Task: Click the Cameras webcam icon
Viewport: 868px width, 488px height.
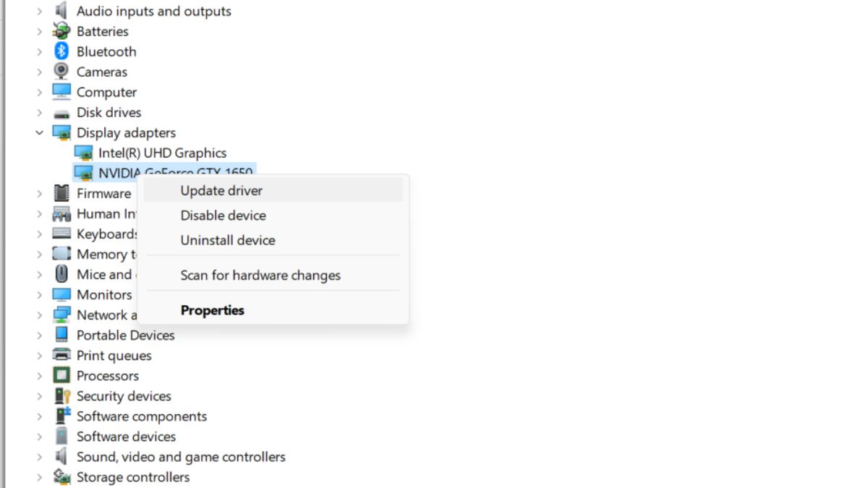Action: (61, 72)
